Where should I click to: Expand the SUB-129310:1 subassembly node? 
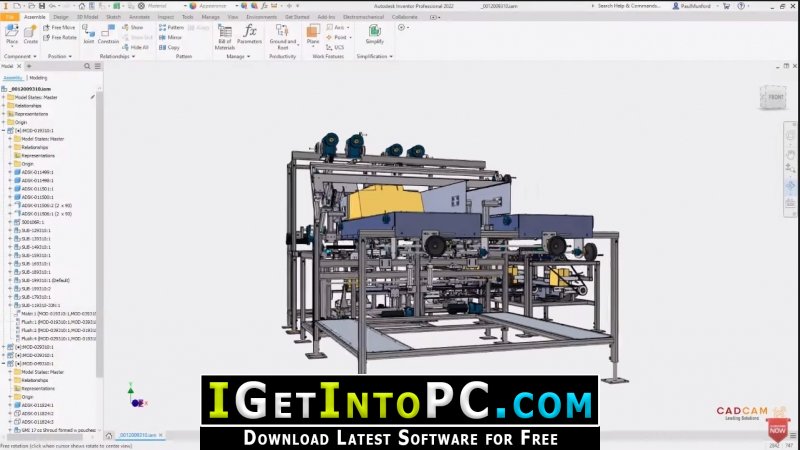point(10,230)
